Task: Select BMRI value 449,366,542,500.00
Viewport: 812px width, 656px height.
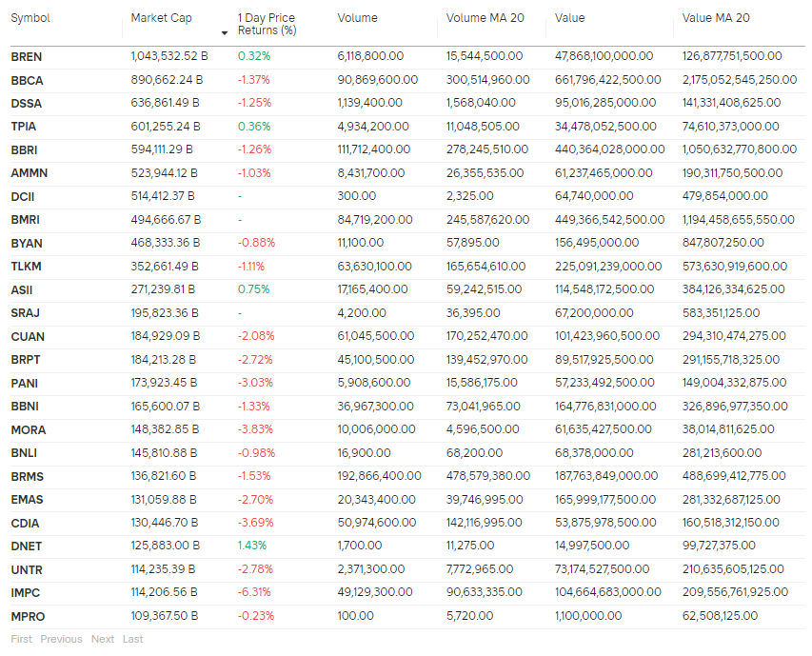Action: pos(609,220)
